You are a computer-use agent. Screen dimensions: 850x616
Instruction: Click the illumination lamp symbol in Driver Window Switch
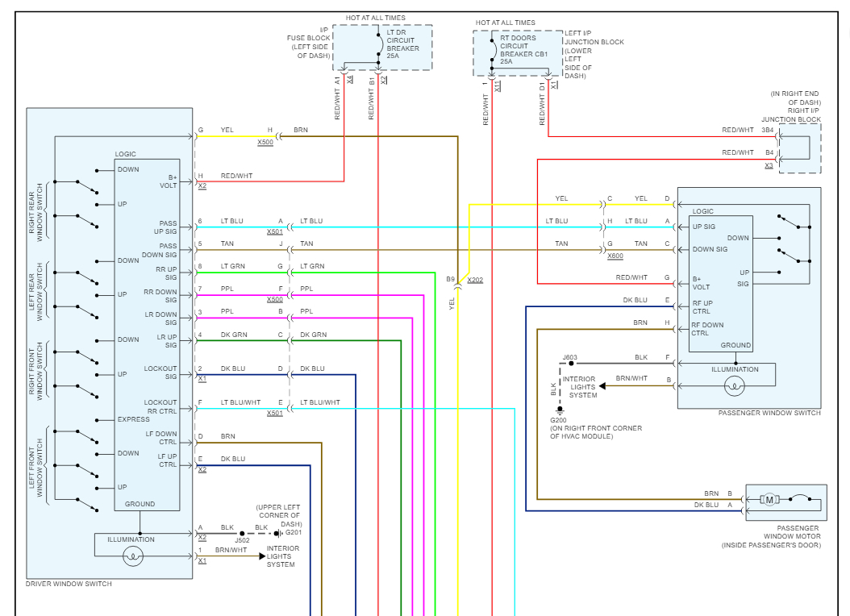133,556
